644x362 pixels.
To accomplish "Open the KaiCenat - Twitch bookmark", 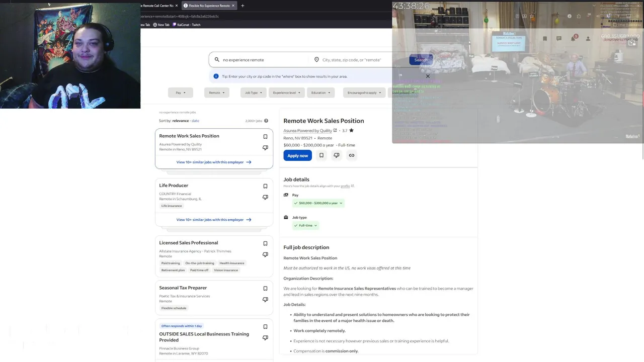I will (186, 25).
